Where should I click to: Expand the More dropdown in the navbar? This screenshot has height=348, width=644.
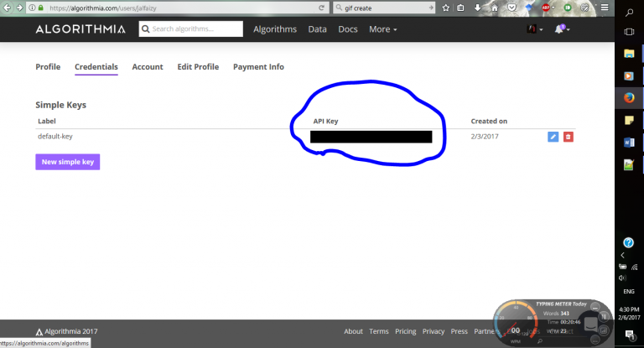click(382, 29)
